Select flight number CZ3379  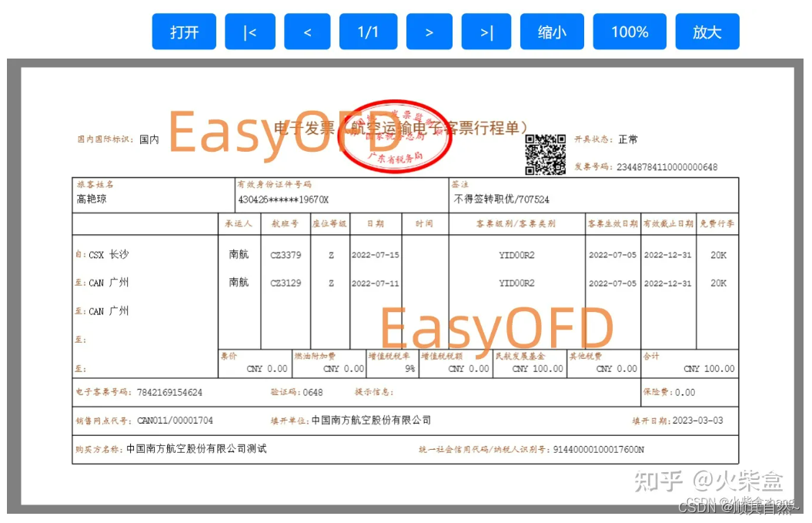[x=286, y=255]
